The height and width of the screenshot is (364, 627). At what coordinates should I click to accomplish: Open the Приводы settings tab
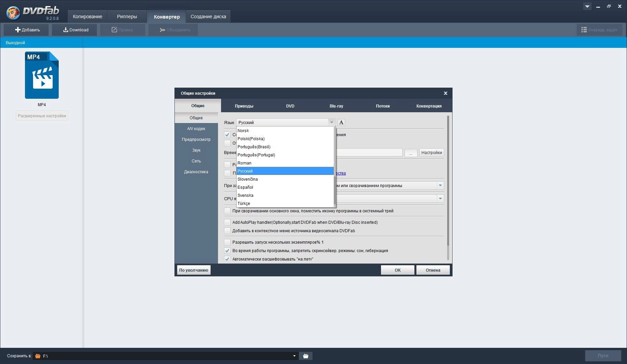pos(244,106)
